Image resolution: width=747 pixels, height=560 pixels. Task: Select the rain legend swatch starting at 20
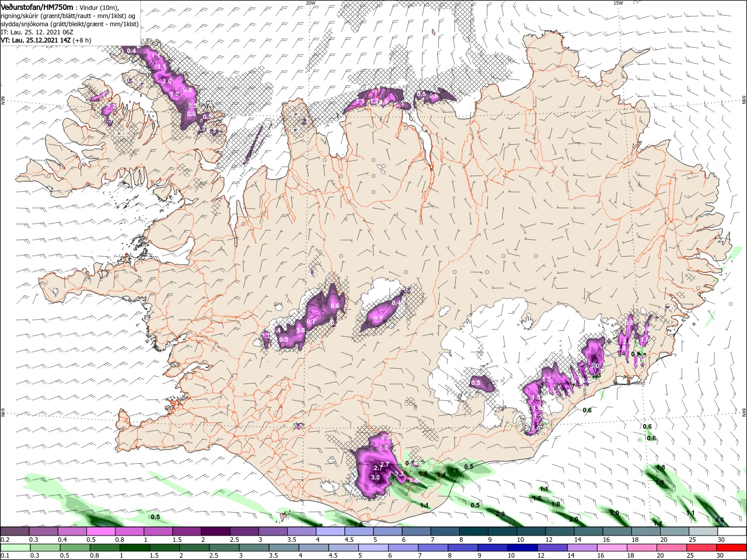(672, 548)
